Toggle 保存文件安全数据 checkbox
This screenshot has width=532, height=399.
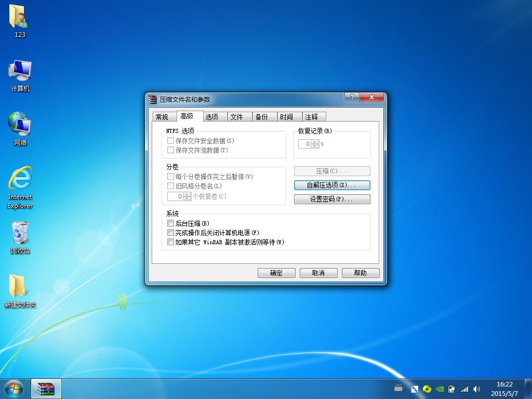170,140
